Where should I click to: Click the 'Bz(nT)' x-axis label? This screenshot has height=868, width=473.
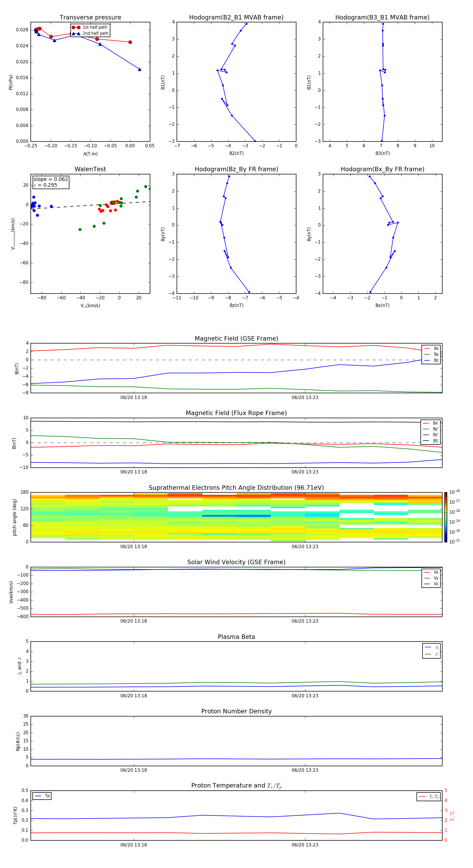[x=236, y=305]
